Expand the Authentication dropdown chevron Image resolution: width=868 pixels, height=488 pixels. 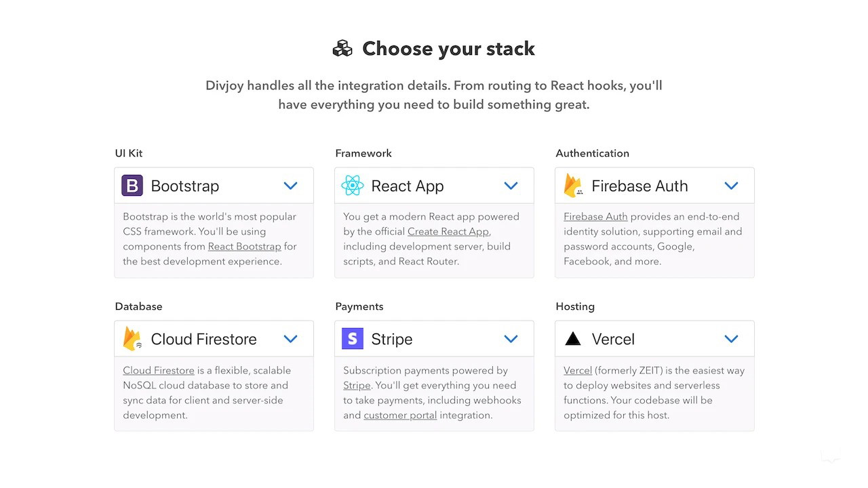point(731,186)
